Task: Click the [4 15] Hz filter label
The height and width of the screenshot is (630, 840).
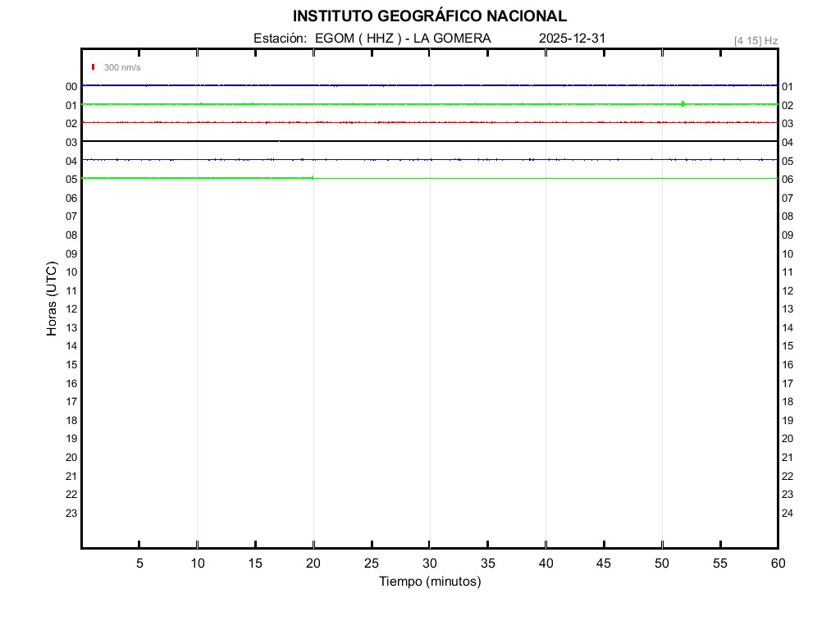Action: [x=756, y=40]
